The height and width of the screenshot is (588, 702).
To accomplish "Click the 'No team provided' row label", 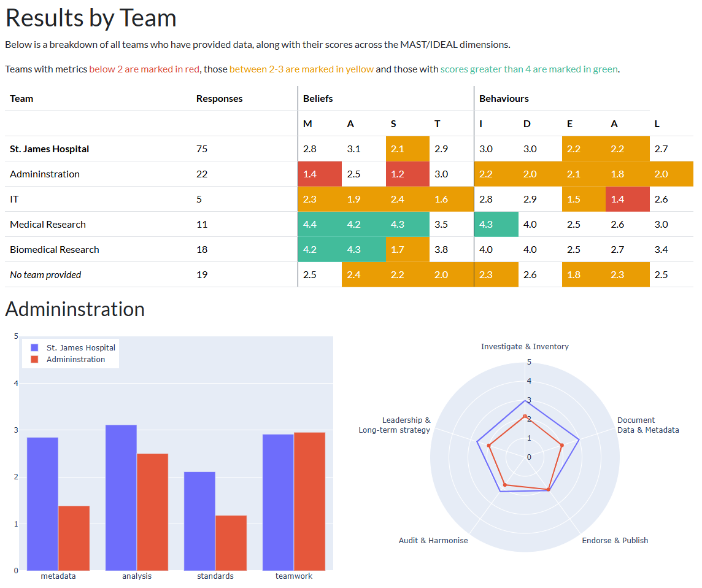I will click(45, 275).
